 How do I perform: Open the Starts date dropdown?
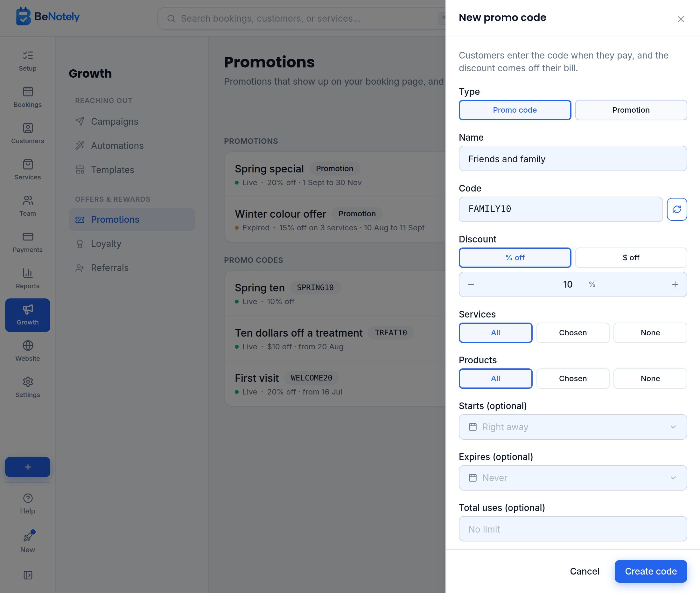tap(573, 427)
